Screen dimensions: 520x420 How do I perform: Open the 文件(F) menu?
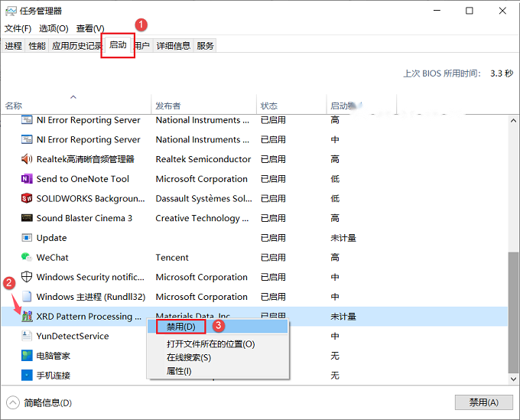tap(18, 28)
